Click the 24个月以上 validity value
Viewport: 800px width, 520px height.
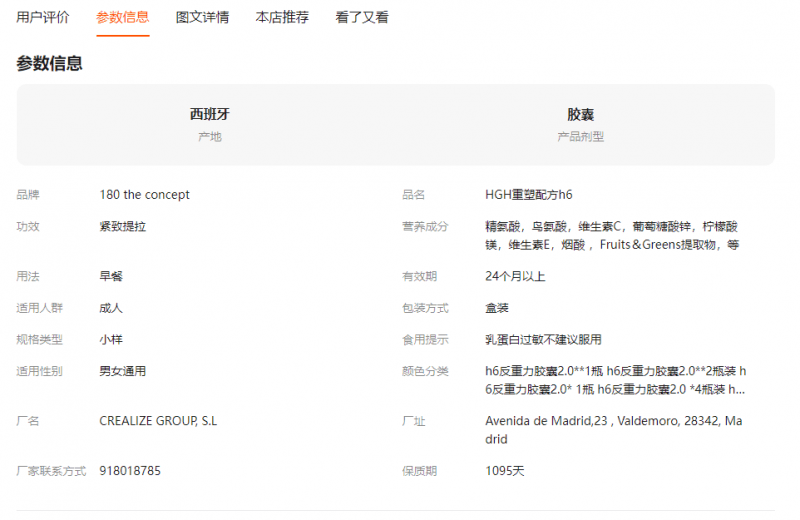pos(515,276)
